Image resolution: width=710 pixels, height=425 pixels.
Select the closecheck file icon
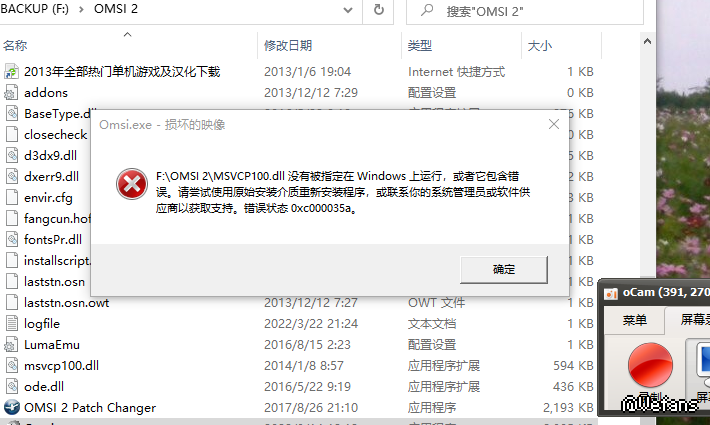pyautogui.click(x=11, y=134)
